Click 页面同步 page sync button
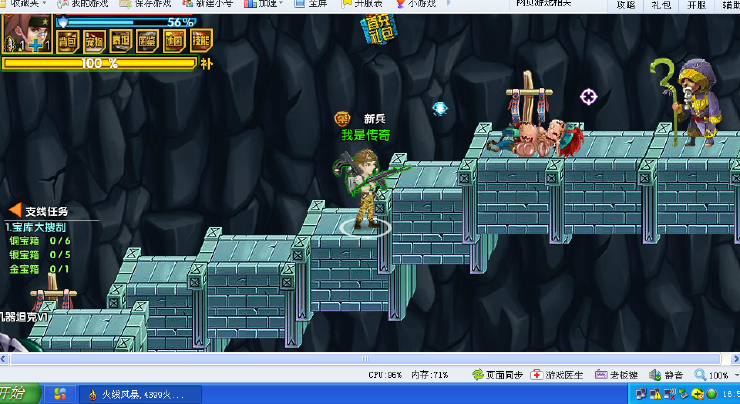The image size is (740, 404). tap(497, 375)
